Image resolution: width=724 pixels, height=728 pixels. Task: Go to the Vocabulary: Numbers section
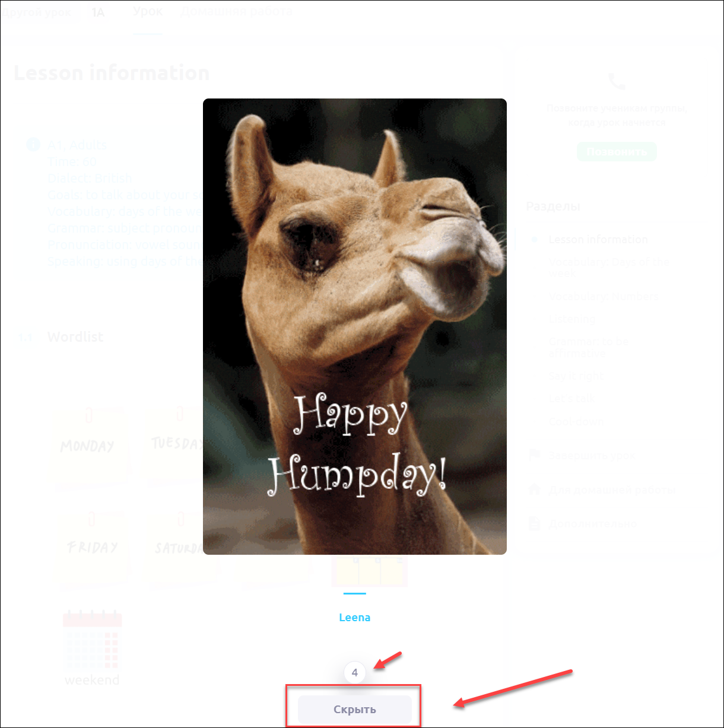click(603, 296)
